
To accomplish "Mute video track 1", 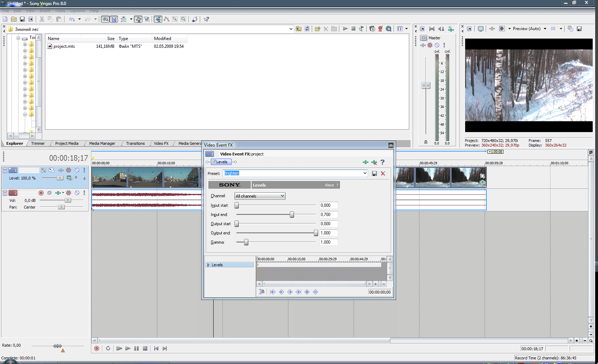I will [77, 170].
